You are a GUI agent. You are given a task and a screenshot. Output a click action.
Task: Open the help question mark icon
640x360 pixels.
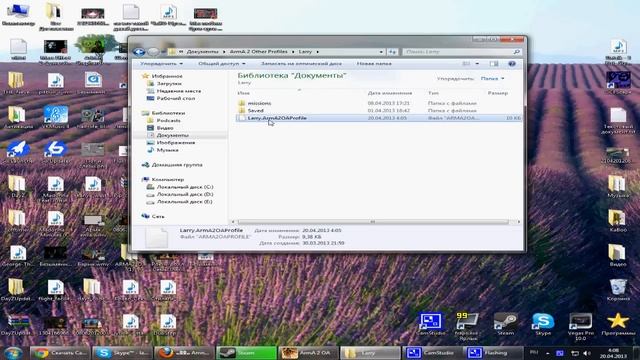[512, 64]
